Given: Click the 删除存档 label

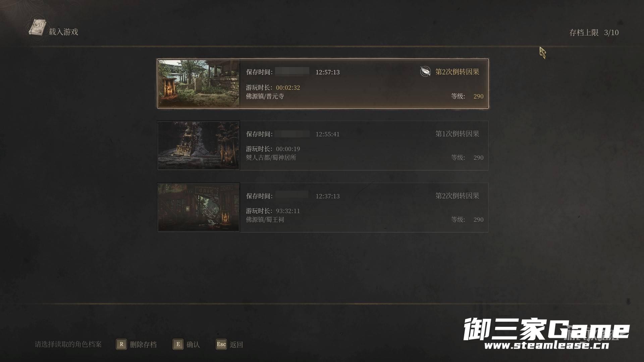Looking at the screenshot, I should tap(143, 345).
